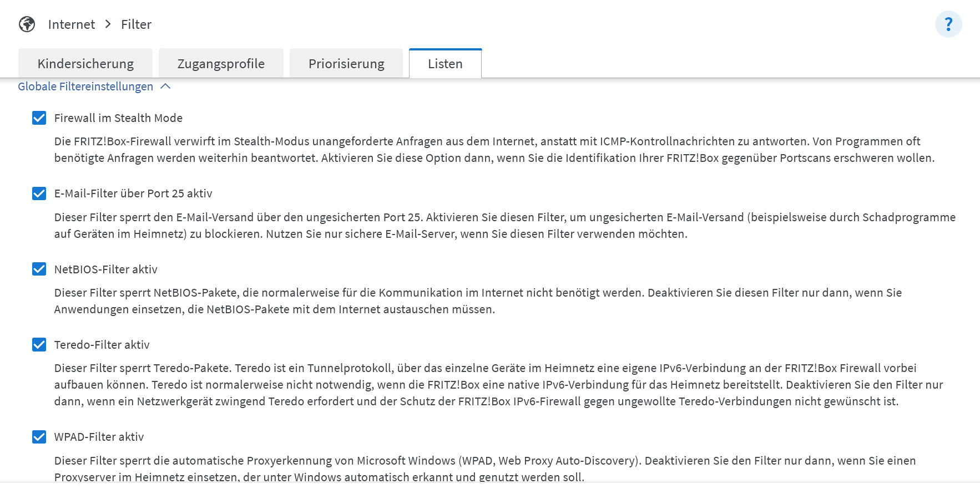Click the 'WPAD-Filter aktiv' label
This screenshot has width=980, height=489.
click(99, 437)
